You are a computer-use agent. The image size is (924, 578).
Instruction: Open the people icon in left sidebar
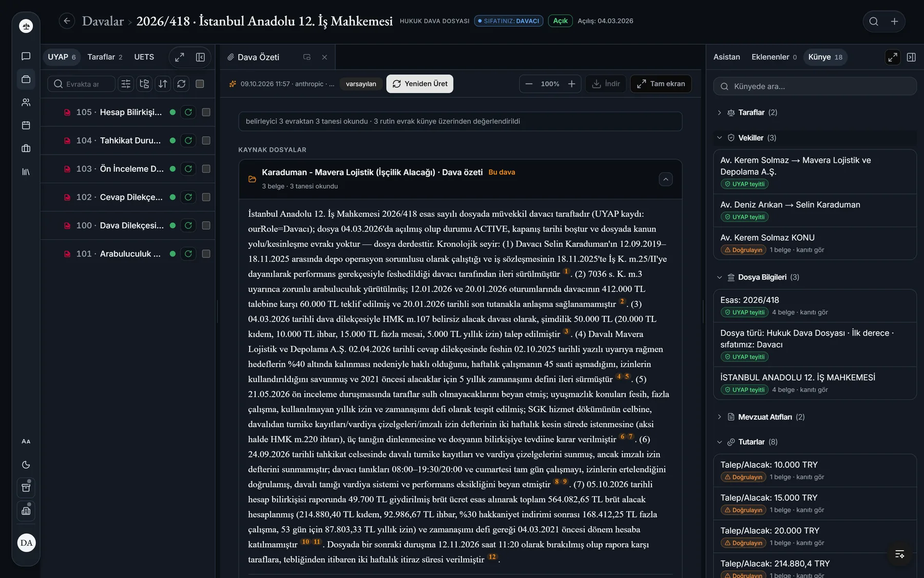click(x=26, y=102)
